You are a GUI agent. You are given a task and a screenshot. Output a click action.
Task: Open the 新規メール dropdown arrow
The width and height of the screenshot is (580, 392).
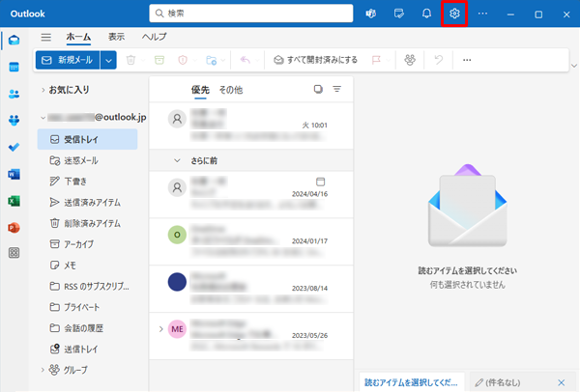click(108, 60)
